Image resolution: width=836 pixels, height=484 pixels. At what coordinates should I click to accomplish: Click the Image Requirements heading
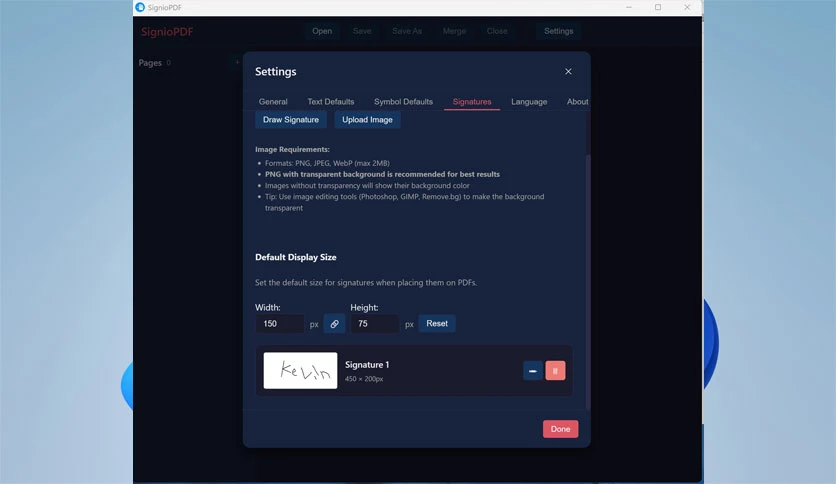pyautogui.click(x=292, y=150)
